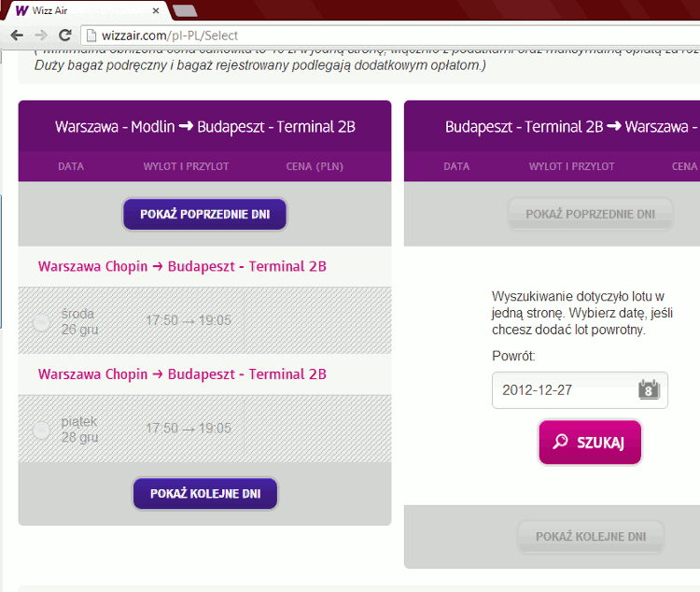Viewport: 700px width, 592px height.
Task: Open the calendar icon in Powrót field
Action: [649, 390]
